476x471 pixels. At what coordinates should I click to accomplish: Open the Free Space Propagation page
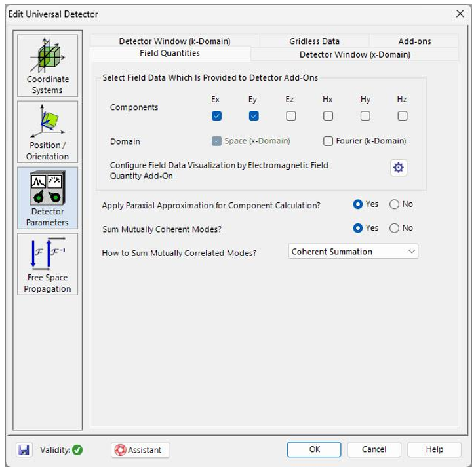tap(47, 264)
